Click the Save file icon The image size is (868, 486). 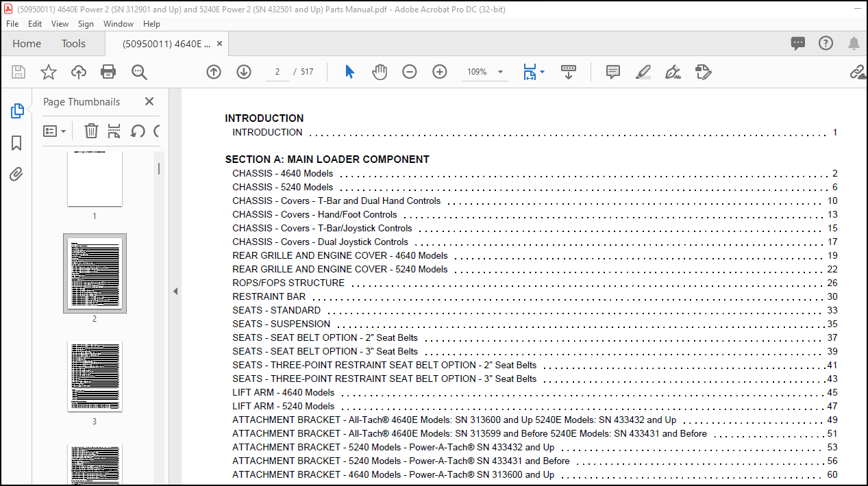18,72
